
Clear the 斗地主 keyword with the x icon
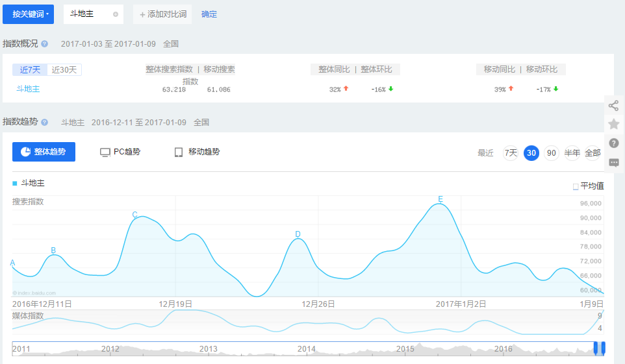tap(116, 14)
